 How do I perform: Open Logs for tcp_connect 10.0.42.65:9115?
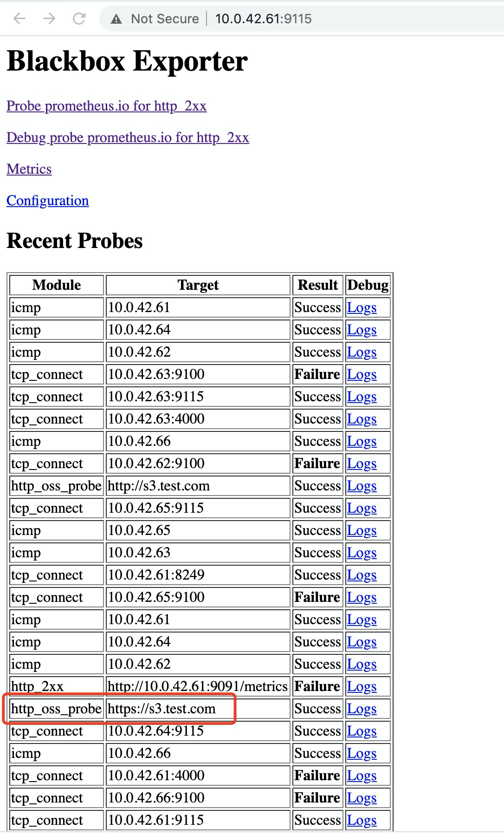(x=362, y=508)
